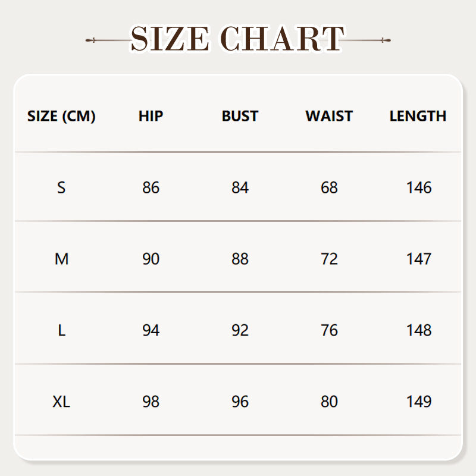Click the SIZE (CM) column header
The height and width of the screenshot is (476, 476).
(x=61, y=116)
